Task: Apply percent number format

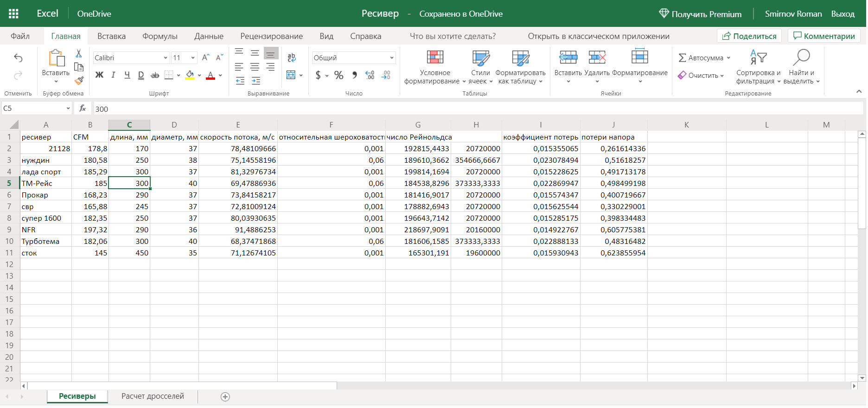Action: (x=339, y=75)
